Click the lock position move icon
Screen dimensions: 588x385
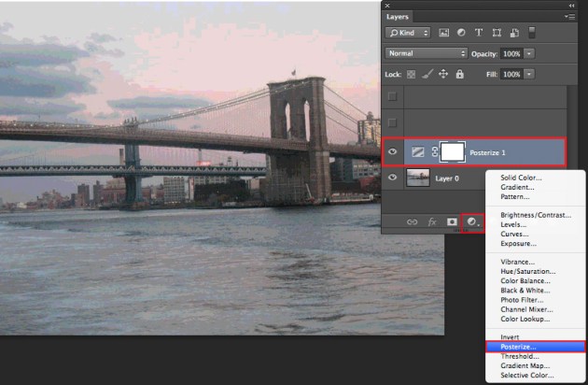click(x=444, y=74)
